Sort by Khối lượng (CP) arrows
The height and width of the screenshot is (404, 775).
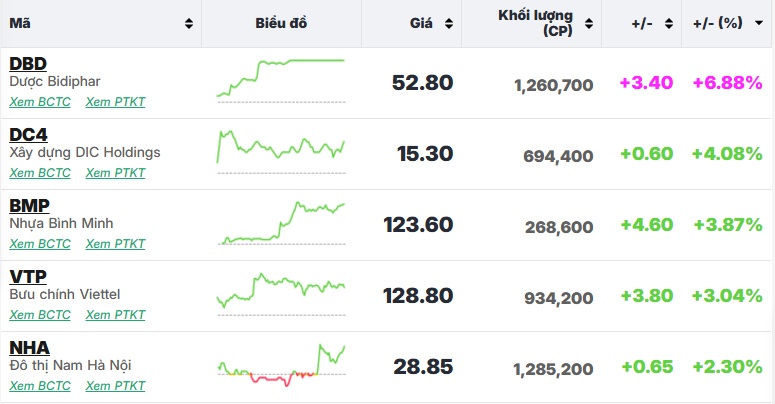[589, 23]
